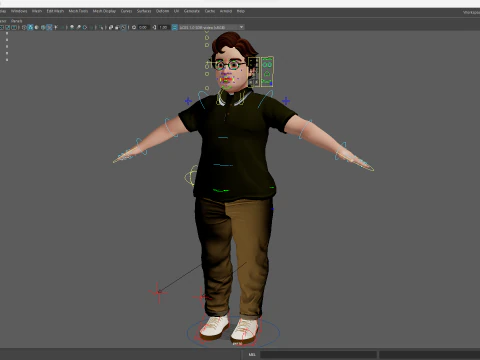The image size is (480, 360).
Task: Select the blue ring control on screen-left upper arm
Action: (x=171, y=127)
